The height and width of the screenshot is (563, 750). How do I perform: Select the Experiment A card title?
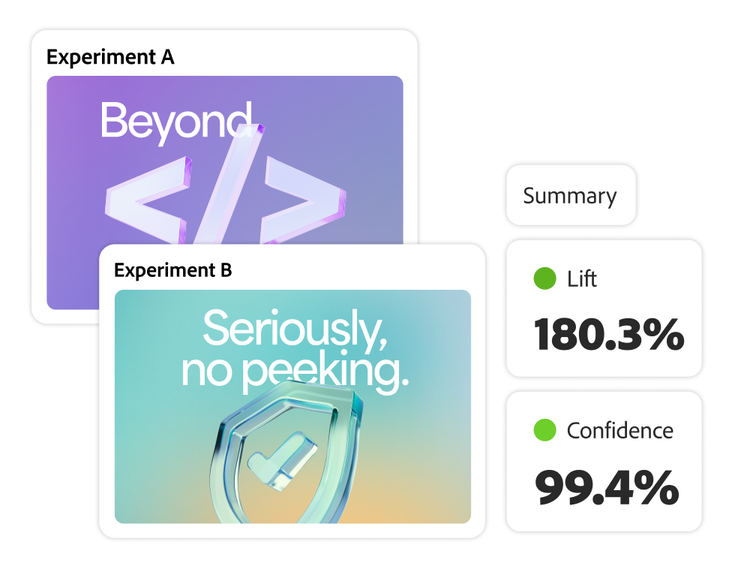110,57
